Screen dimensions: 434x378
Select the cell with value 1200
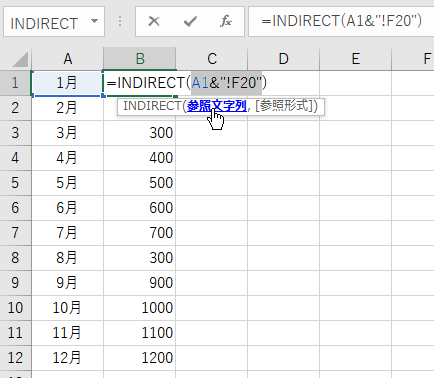(140, 358)
